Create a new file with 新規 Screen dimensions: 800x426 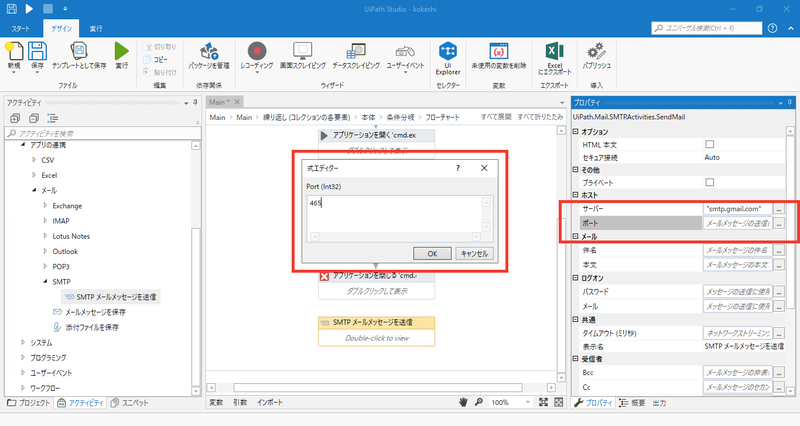click(14, 56)
